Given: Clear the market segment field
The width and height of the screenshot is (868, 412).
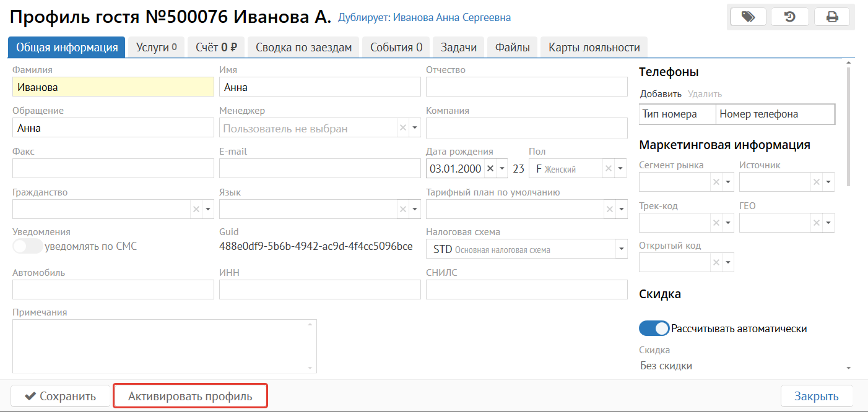Looking at the screenshot, I should [716, 182].
